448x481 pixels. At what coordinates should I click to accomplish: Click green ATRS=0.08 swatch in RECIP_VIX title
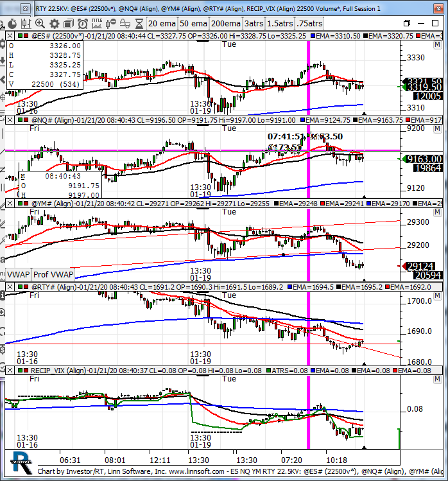pyautogui.click(x=269, y=371)
